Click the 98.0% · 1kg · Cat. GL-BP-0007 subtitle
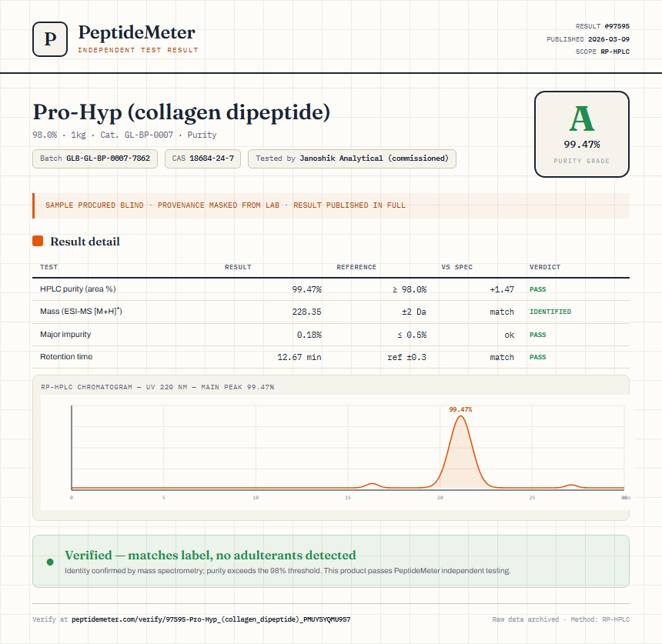 tap(125, 135)
